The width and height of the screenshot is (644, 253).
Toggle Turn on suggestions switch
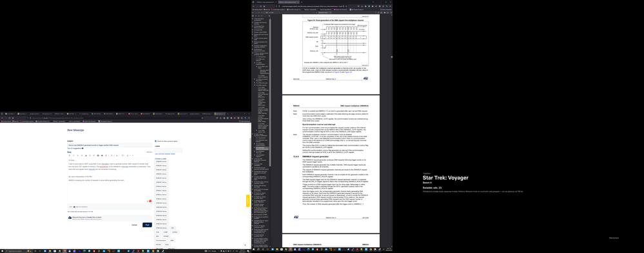pyautogui.click(x=83, y=149)
